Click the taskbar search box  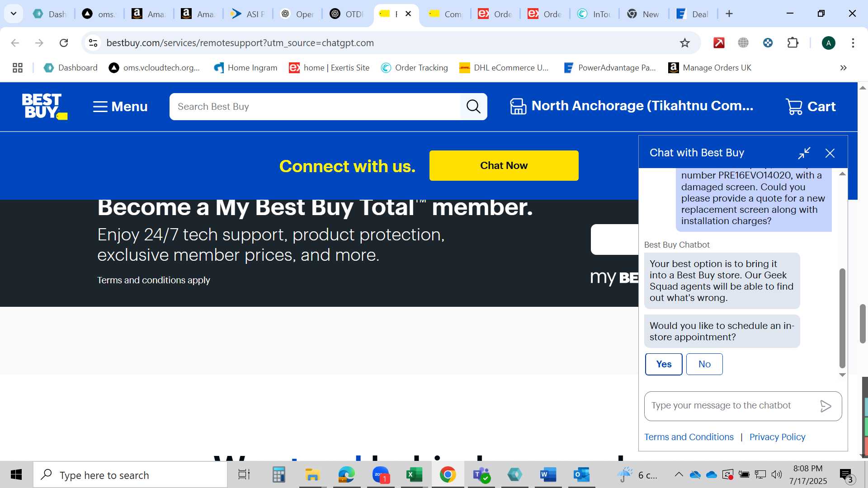[x=130, y=475]
